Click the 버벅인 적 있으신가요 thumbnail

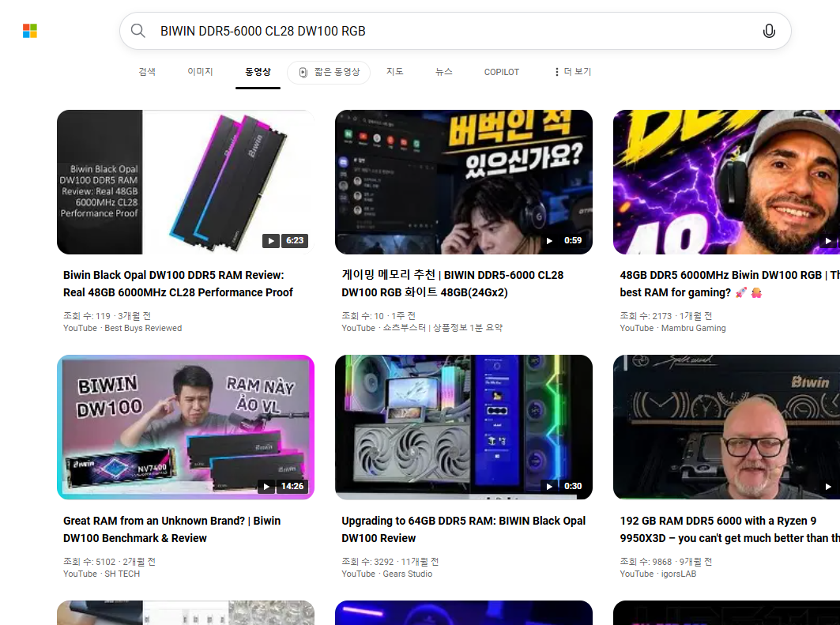click(463, 182)
